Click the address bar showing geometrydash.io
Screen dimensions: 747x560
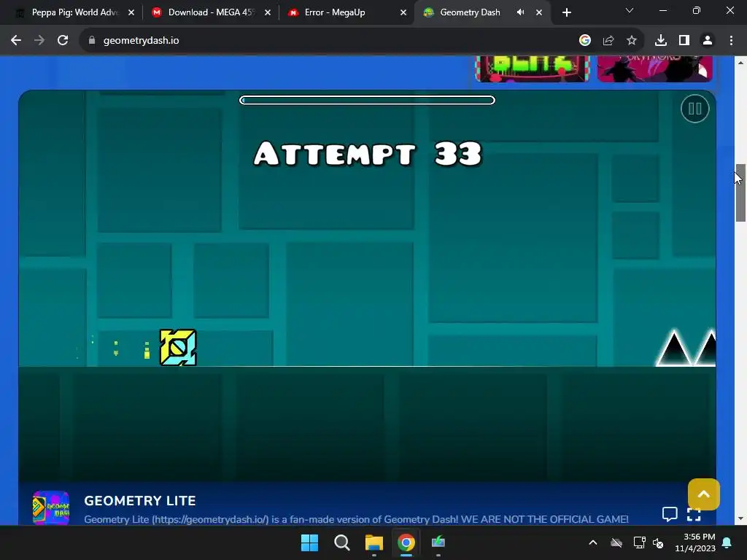(x=329, y=41)
